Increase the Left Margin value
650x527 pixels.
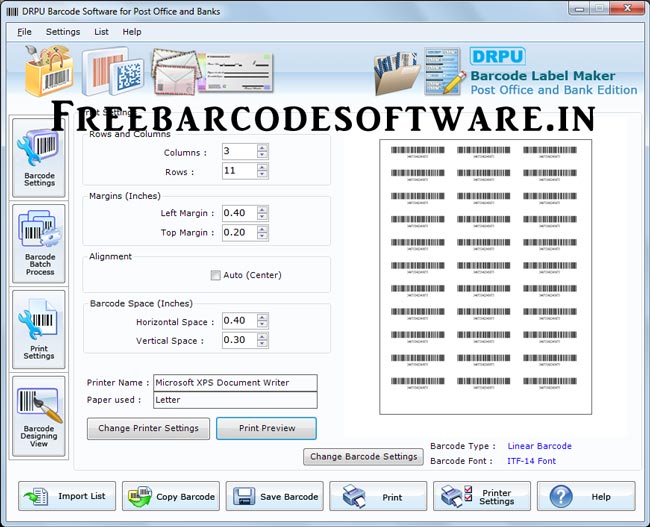point(262,210)
